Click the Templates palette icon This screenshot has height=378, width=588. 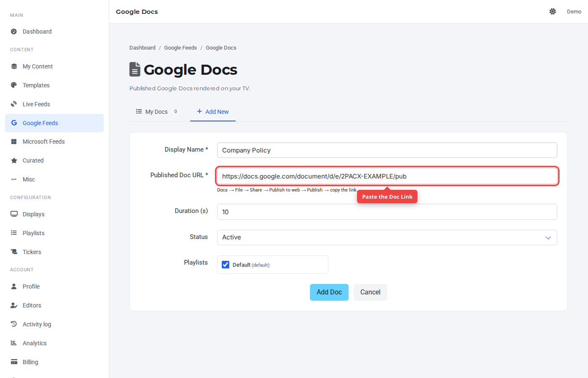[14, 85]
